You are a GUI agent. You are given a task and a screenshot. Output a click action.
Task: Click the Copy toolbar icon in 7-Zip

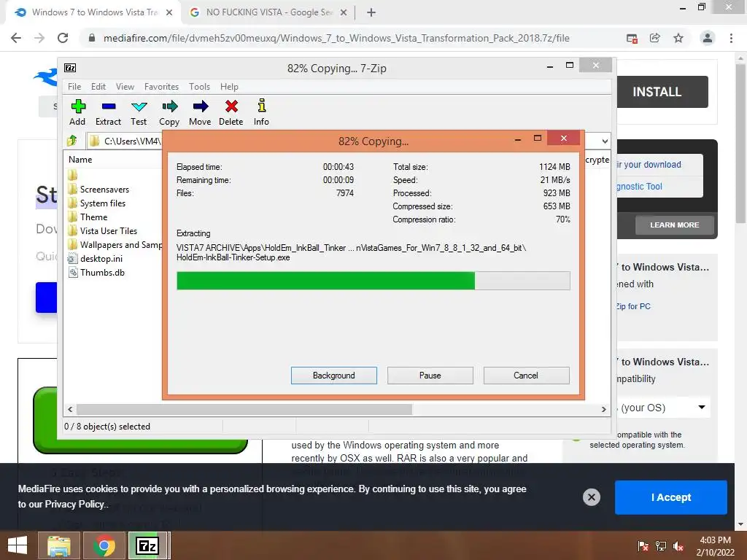169,106
